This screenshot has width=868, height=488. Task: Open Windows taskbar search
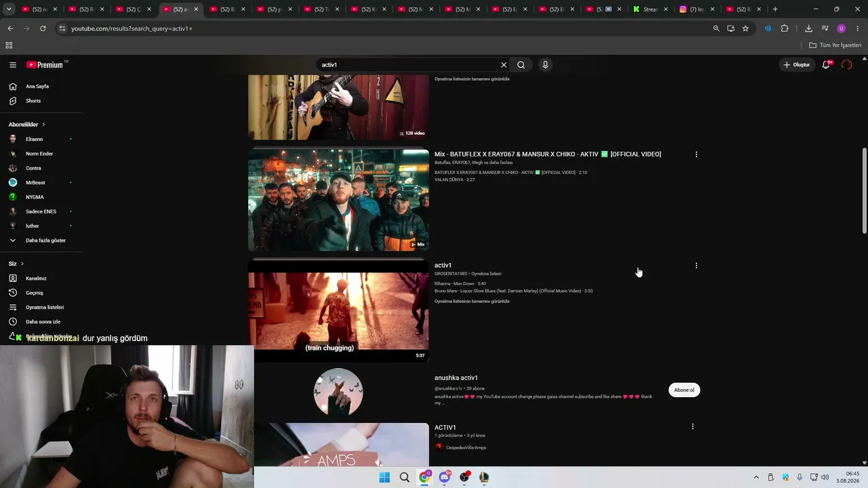coord(405,477)
